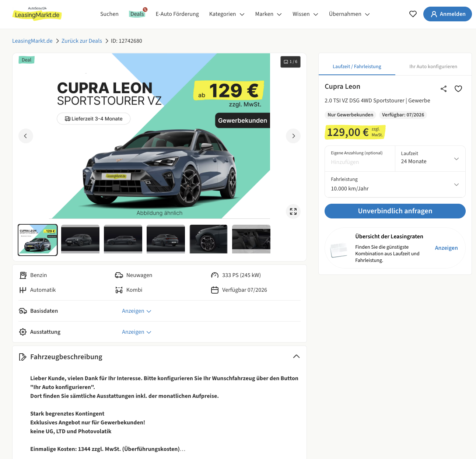
Task: Select the wheel close-up thumbnail
Action: pos(209,239)
